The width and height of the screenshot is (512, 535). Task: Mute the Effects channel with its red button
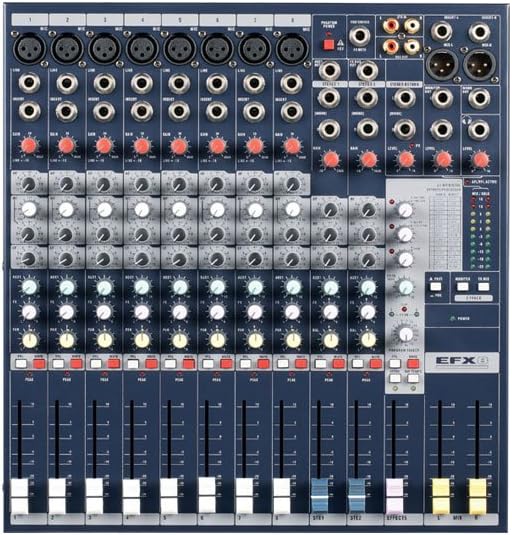[x=413, y=364]
